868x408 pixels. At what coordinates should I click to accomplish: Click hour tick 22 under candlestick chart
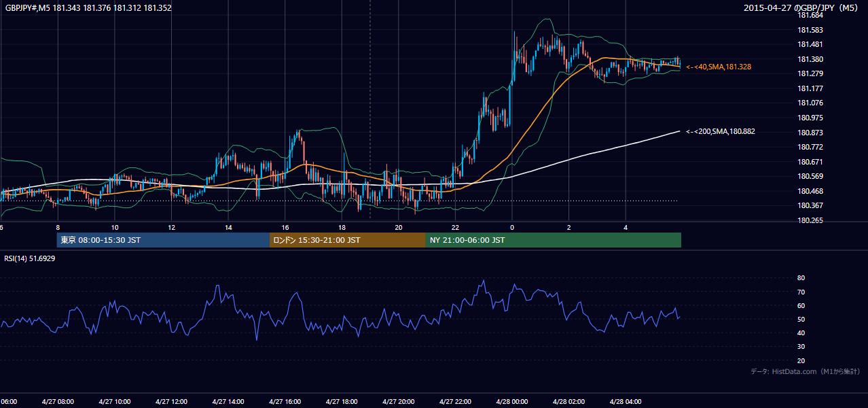click(x=455, y=227)
